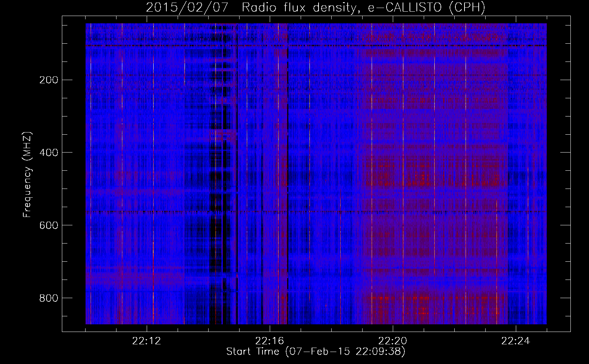Select the 600 frequency tick label
Viewport: 589px width, 364px height.
48,225
